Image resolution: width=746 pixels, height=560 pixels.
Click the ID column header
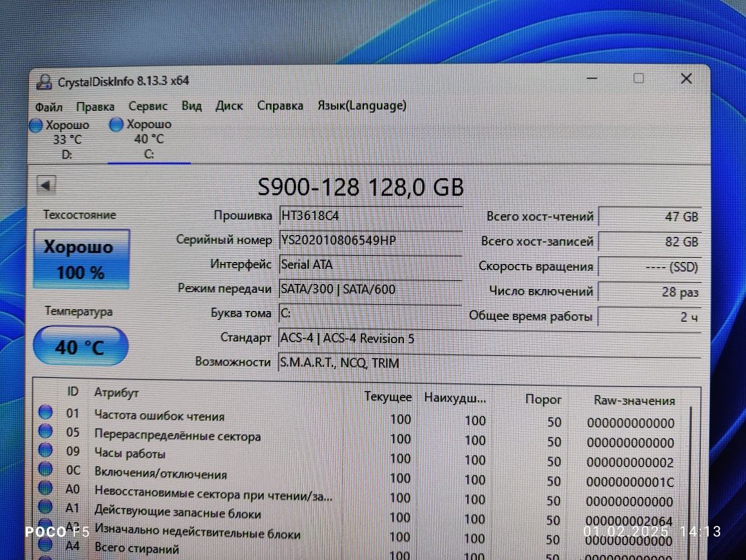point(72,392)
